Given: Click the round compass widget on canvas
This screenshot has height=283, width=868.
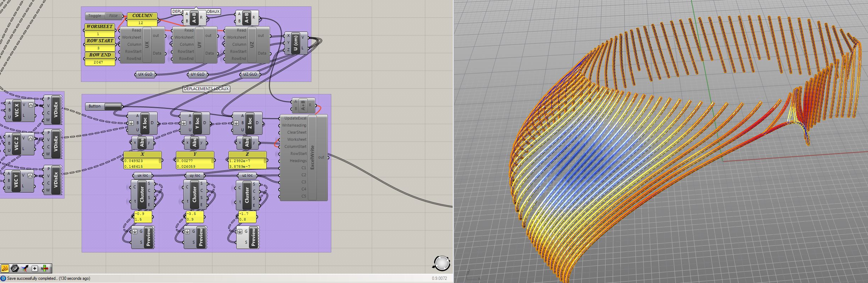Looking at the screenshot, I should (442, 263).
